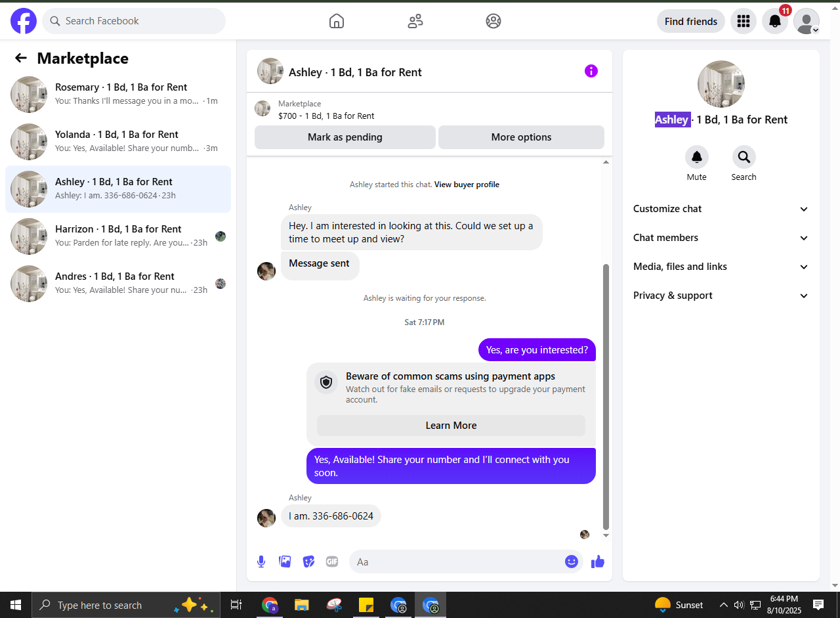Open conversation information purple icon
This screenshot has width=840, height=618.
point(591,71)
